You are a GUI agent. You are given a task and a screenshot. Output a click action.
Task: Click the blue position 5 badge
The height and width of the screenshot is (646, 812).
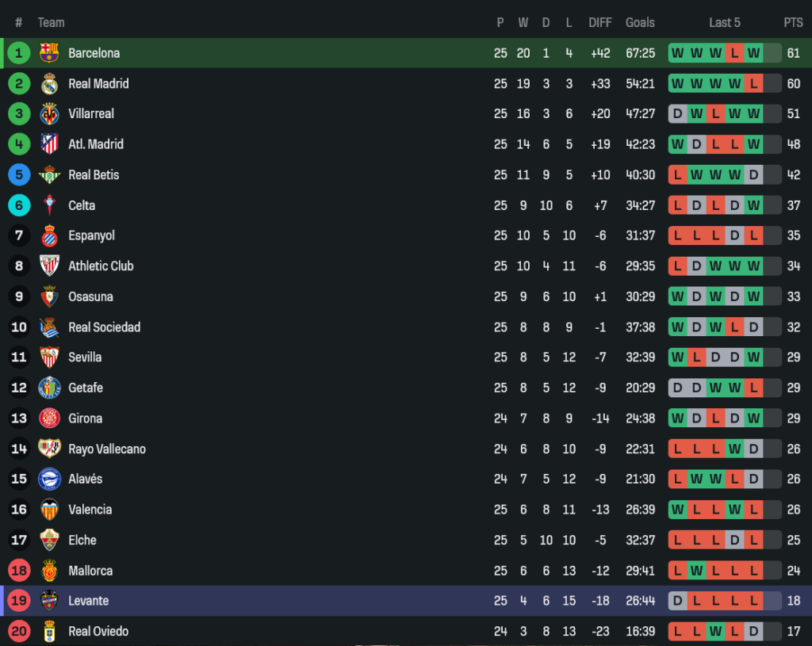[19, 174]
